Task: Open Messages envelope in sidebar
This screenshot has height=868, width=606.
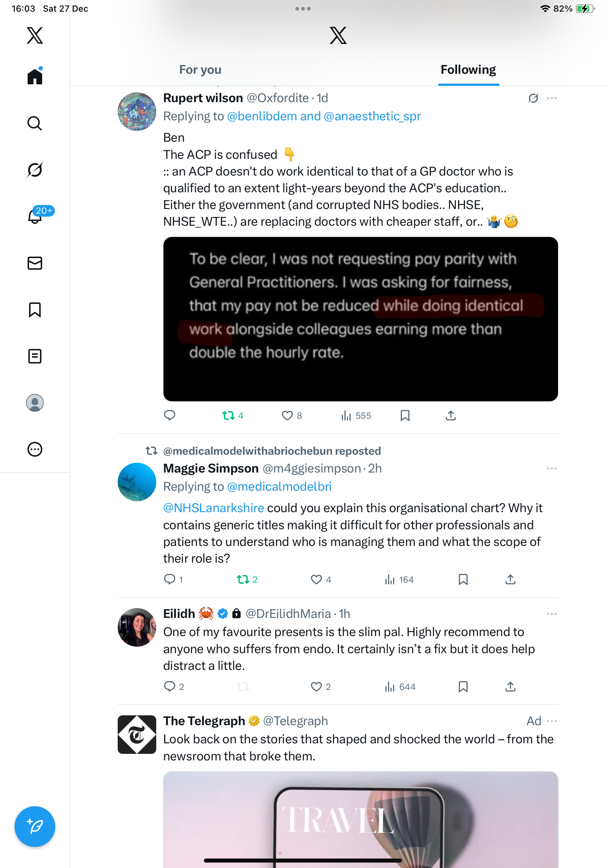Action: [x=35, y=263]
